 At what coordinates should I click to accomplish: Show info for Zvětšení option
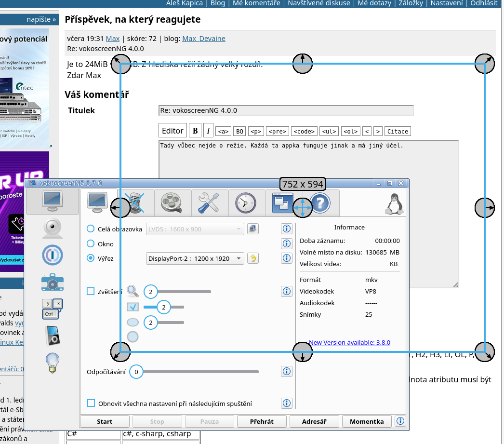(x=286, y=291)
